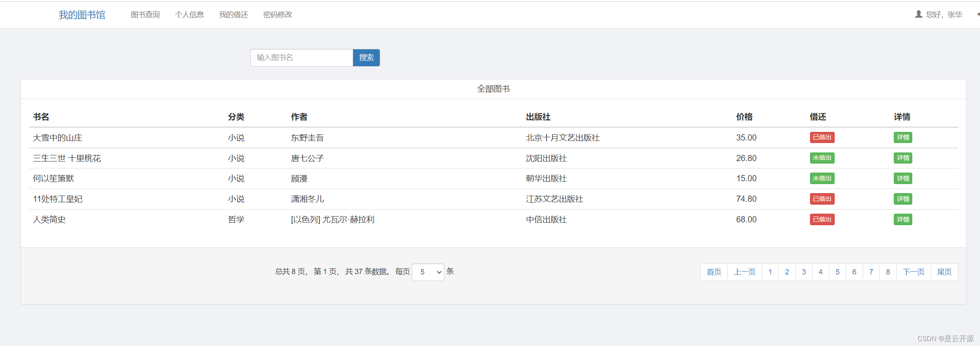Viewport: 980px width, 346px height.
Task: Go to the 图书查询 menu
Action: [145, 15]
